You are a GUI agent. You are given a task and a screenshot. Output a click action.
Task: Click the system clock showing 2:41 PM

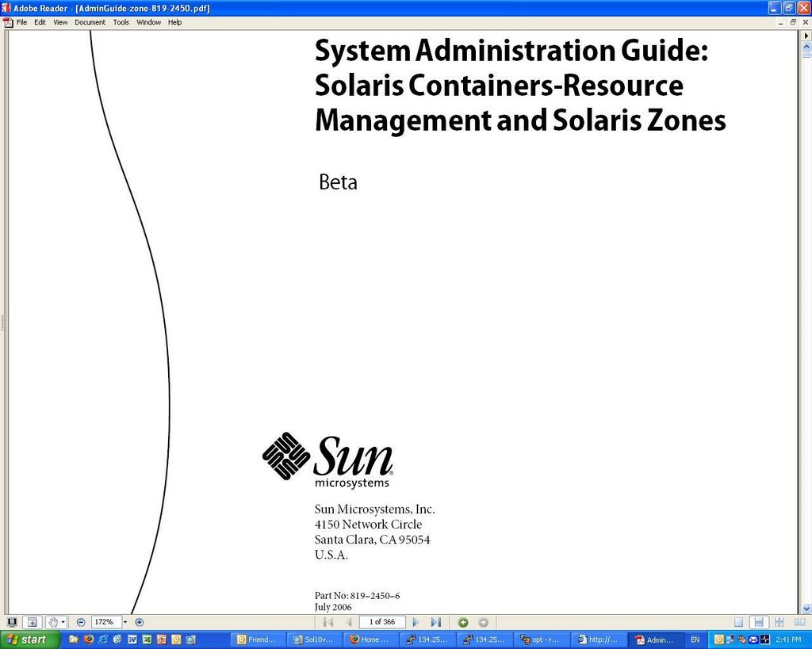[x=788, y=639]
